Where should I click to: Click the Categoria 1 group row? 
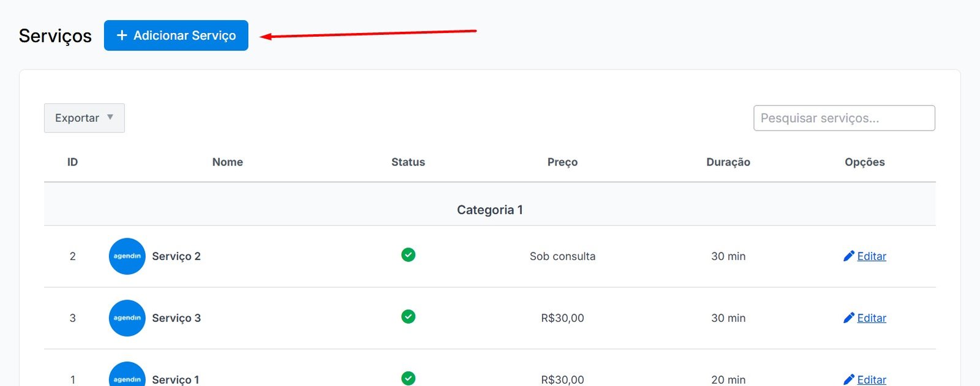tap(489, 210)
